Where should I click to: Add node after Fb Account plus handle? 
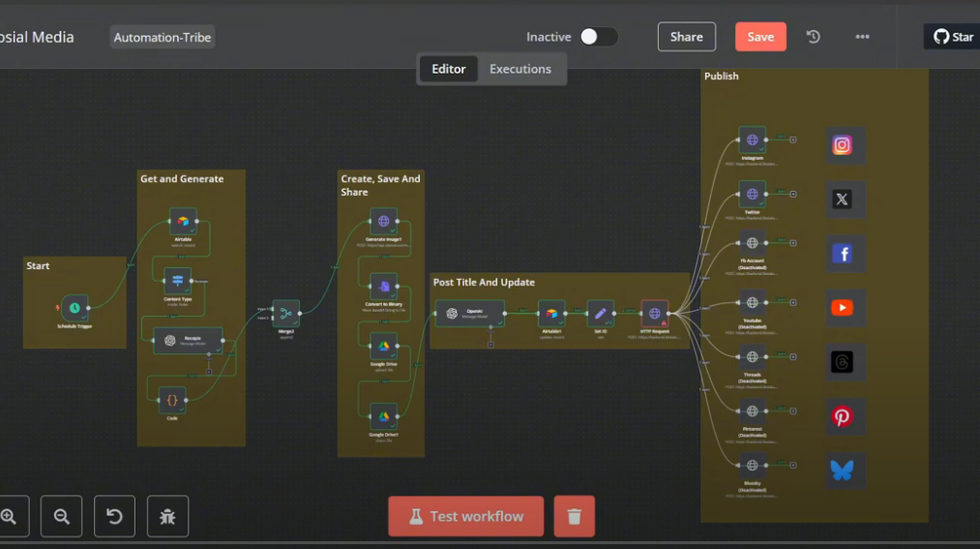(793, 243)
